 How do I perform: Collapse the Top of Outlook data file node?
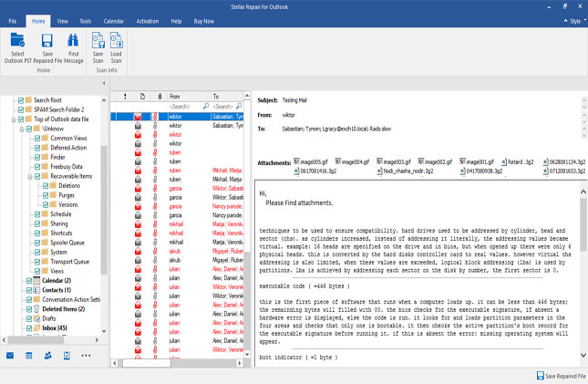point(14,119)
